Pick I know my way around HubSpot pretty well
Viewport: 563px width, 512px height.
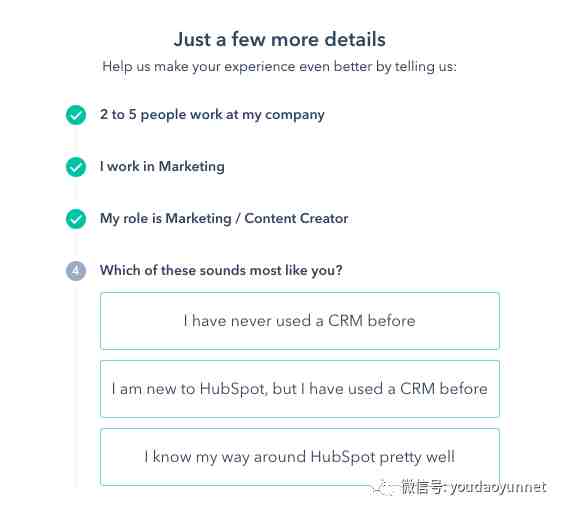300,457
